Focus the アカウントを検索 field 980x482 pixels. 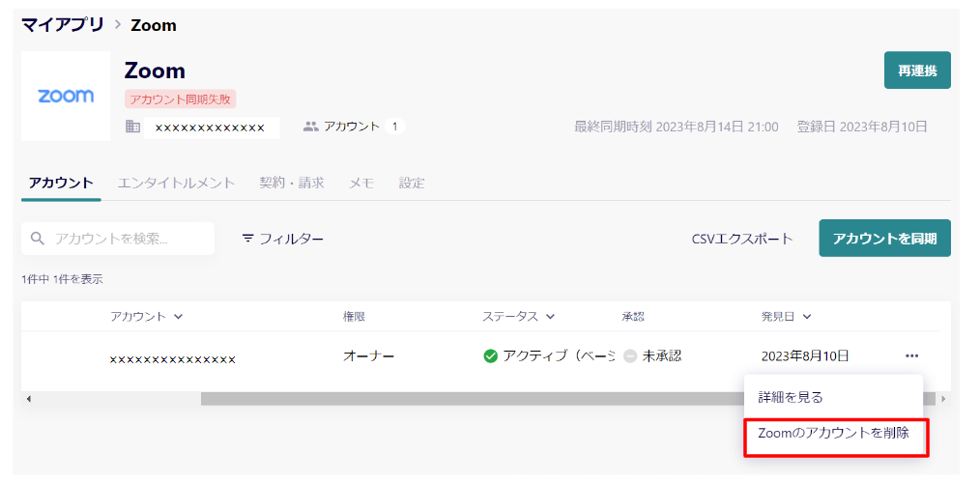click(x=118, y=239)
